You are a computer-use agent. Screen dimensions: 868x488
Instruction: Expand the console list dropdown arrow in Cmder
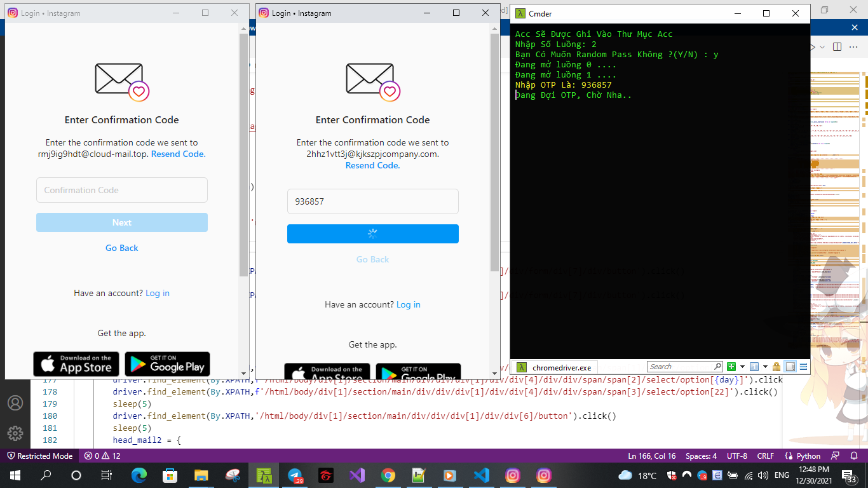[765, 367]
